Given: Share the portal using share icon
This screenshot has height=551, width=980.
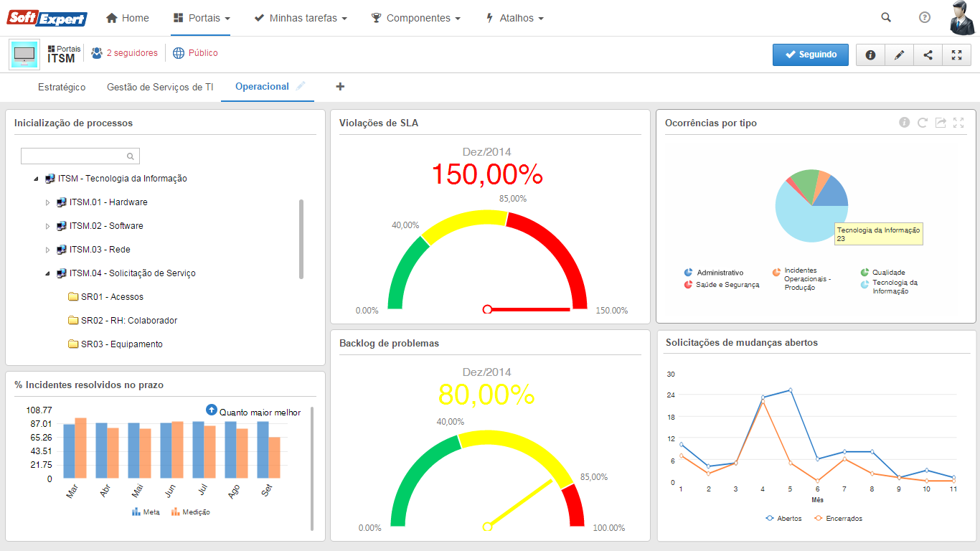Looking at the screenshot, I should point(928,55).
